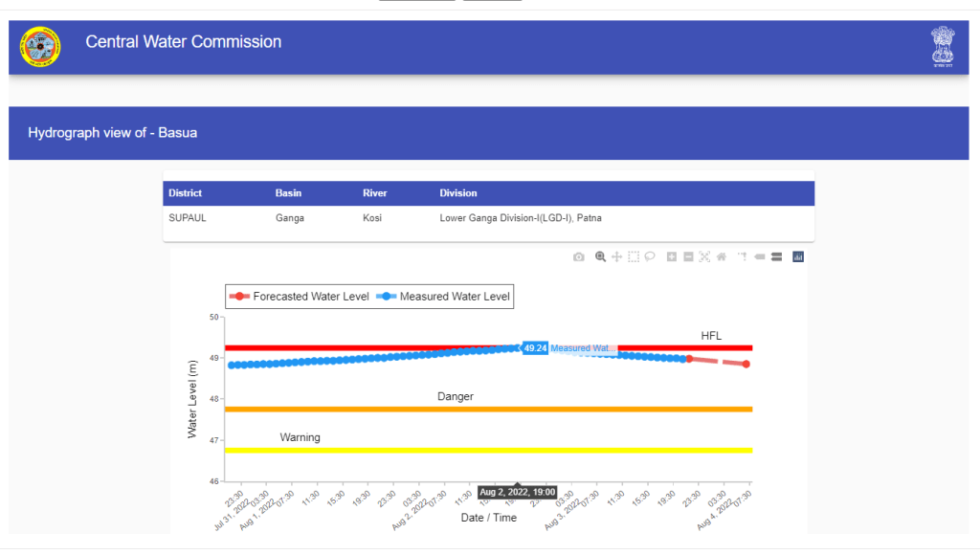Viewport: 980px width, 555px height.
Task: Activate the Box Select tool
Action: pos(634,256)
